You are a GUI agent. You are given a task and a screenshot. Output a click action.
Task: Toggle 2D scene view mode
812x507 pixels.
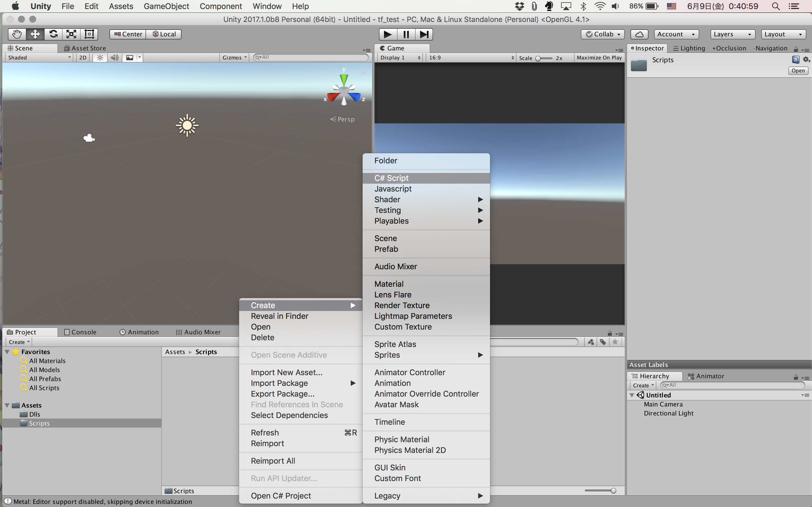[83, 58]
